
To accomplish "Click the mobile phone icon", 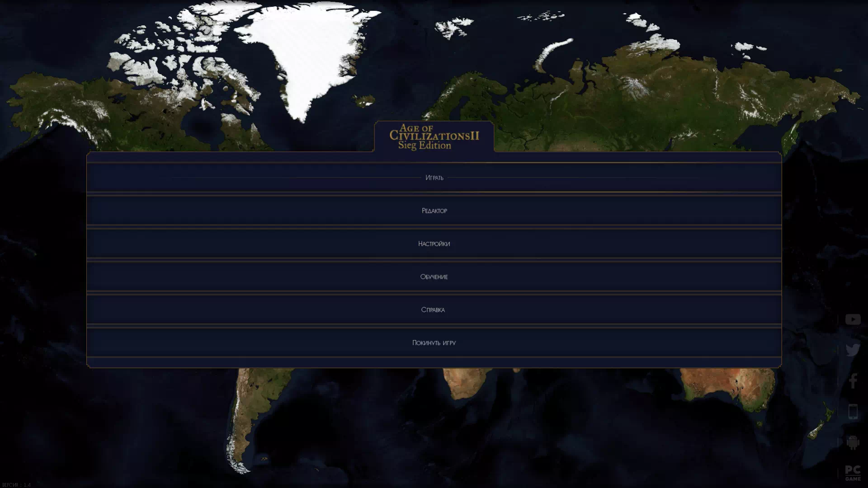I will point(853,412).
